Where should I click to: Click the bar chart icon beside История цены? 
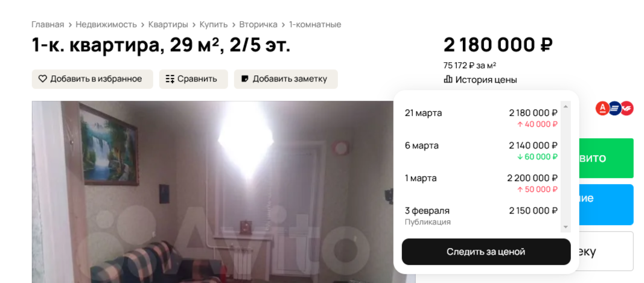[x=448, y=80]
